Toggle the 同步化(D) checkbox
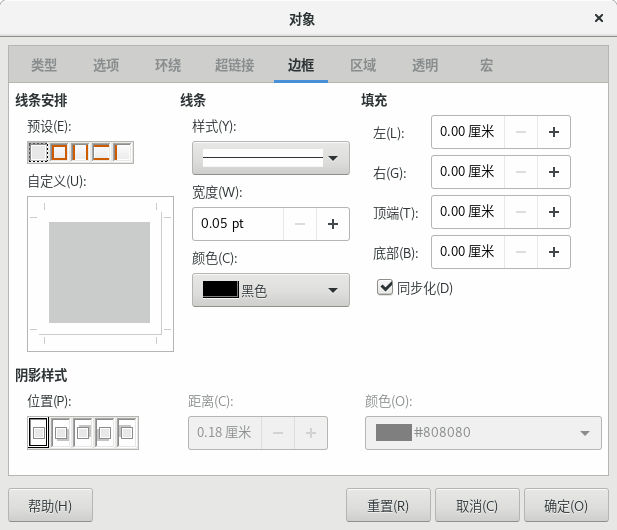 coord(384,287)
